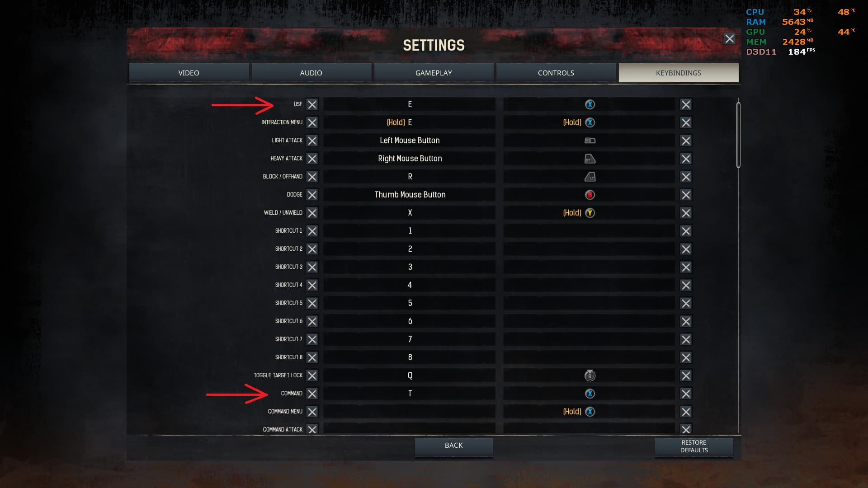Rebind the Toggle Target Lock Q field
This screenshot has height=488, width=868.
(410, 375)
